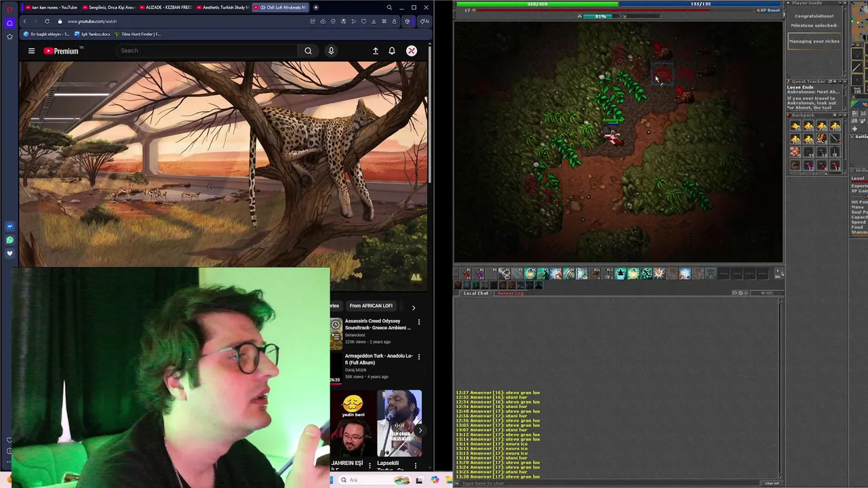
Task: Switch to the Local Chat tab
Action: (x=476, y=293)
